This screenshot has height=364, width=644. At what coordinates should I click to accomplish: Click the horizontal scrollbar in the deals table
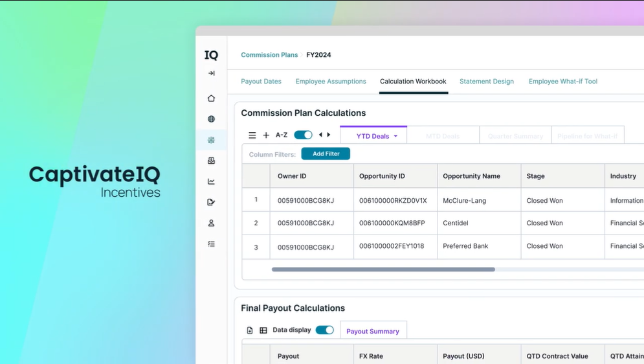tap(383, 269)
